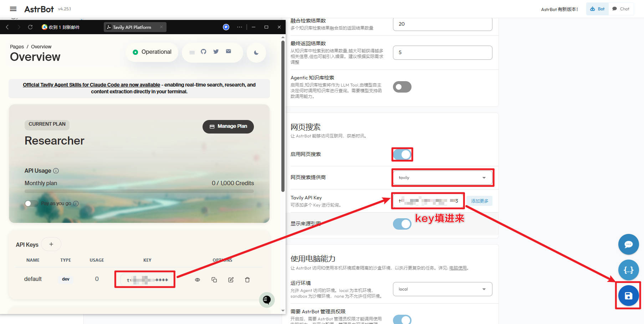
Task: Click the AstrBot logo title
Action: 39,9
